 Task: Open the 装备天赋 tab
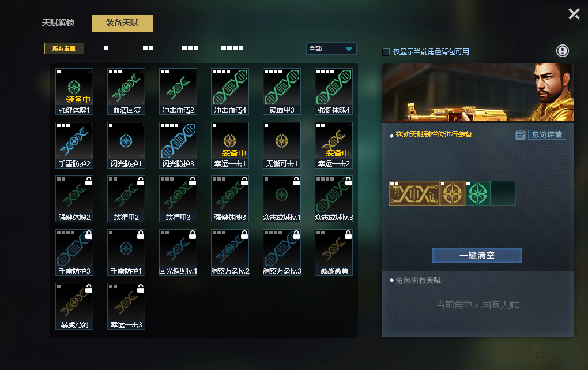(x=123, y=23)
